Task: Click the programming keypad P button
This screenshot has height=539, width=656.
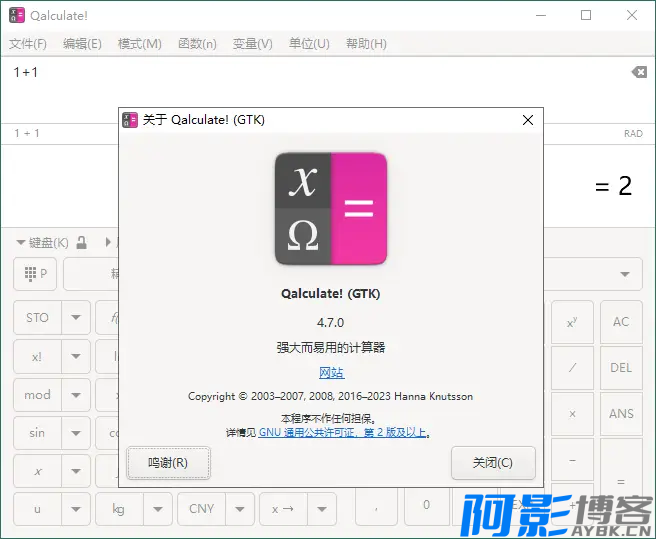Action: point(35,274)
